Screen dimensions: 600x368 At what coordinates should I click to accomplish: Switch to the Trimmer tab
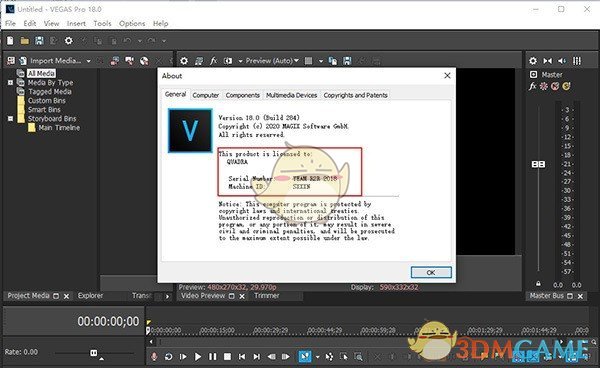click(x=267, y=295)
